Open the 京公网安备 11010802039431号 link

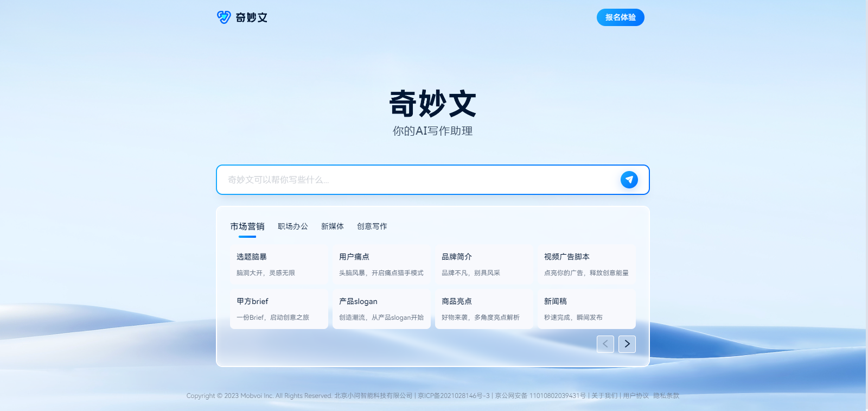[540, 396]
